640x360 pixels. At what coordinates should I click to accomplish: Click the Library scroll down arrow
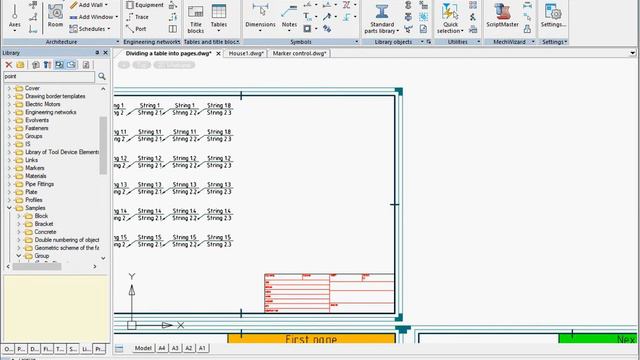click(x=103, y=258)
